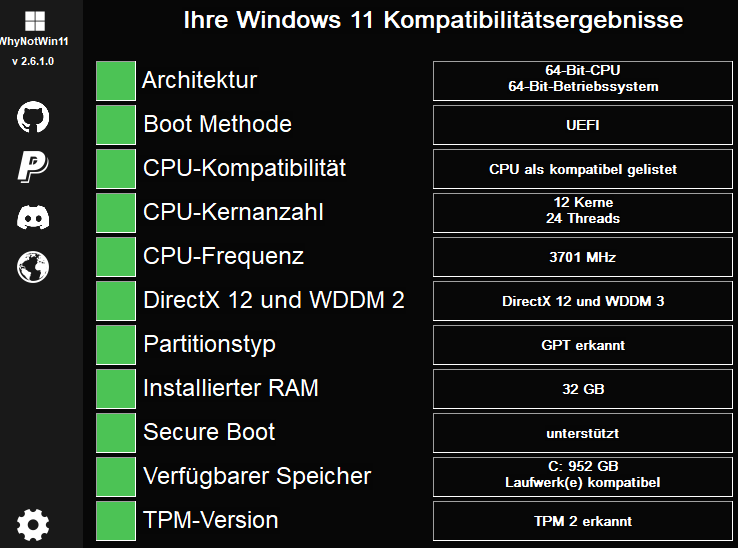Click the 32 GB RAM result box
The width and height of the screenshot is (738, 548).
(x=583, y=389)
